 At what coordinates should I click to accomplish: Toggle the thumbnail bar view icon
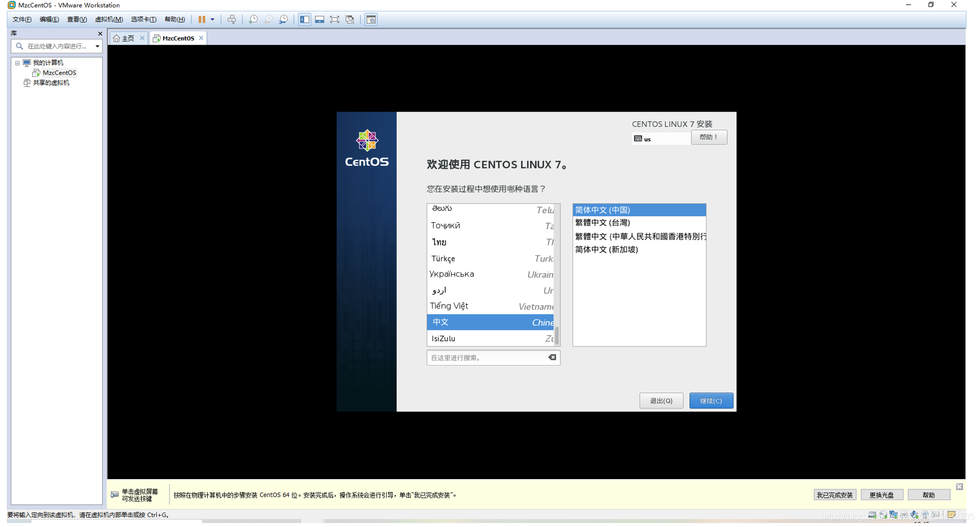(x=320, y=19)
